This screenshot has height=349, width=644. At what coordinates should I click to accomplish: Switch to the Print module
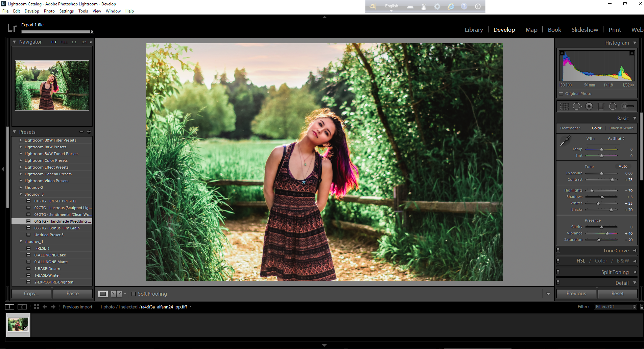[615, 30]
